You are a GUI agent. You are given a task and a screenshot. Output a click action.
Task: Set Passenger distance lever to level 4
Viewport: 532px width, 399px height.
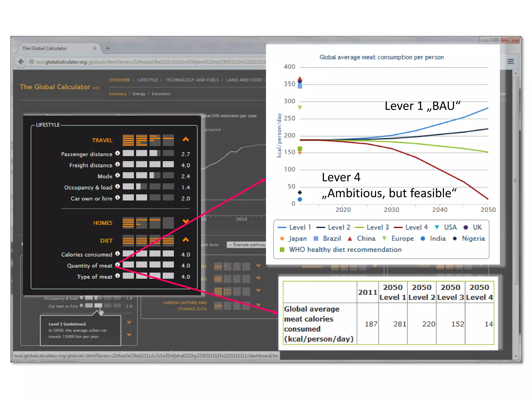tap(168, 153)
